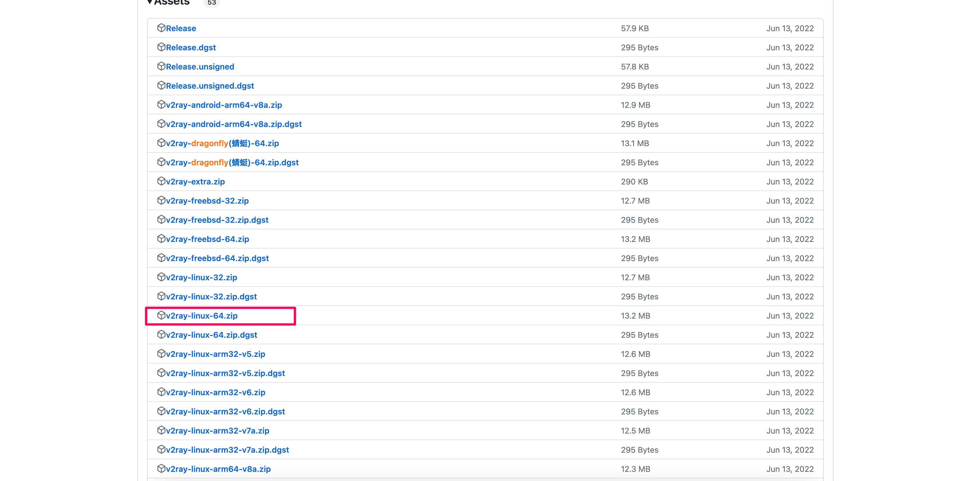
Task: Click package icon next to Release
Action: (161, 28)
